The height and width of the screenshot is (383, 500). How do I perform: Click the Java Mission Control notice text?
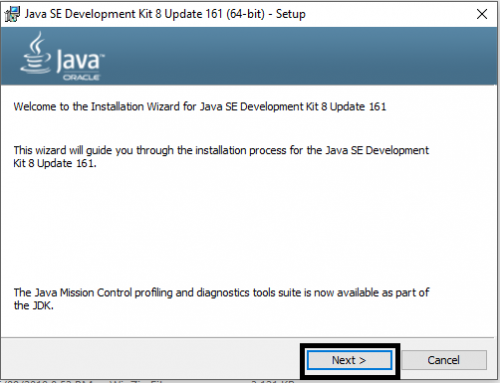(x=221, y=299)
